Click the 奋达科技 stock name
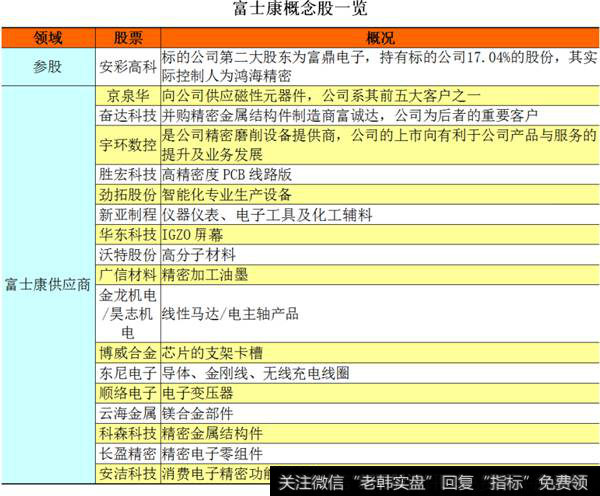 point(127,116)
